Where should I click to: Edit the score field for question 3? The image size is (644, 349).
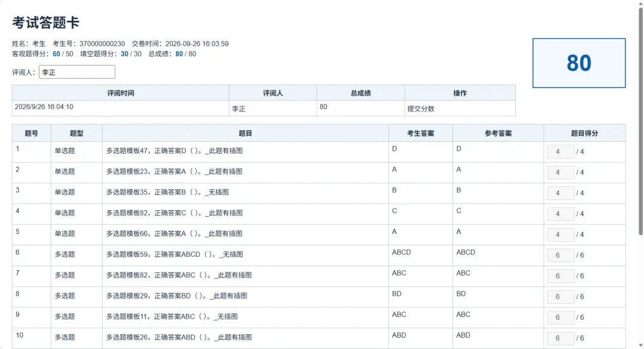[561, 193]
